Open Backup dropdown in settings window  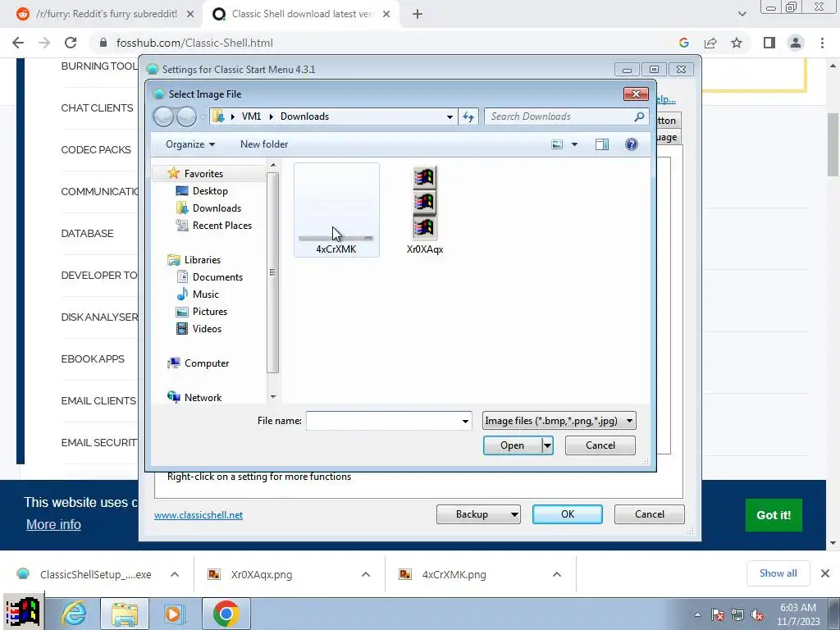(478, 514)
